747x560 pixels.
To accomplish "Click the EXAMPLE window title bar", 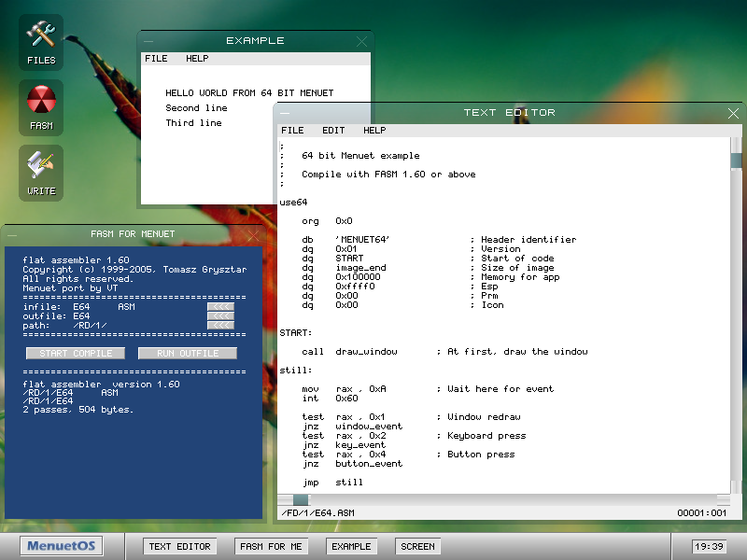I will tap(255, 41).
